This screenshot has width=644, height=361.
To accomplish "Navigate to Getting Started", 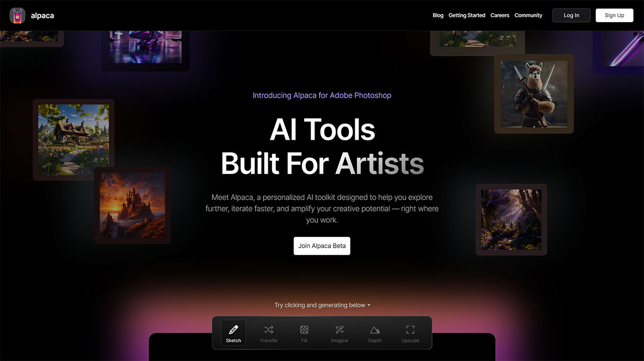I will [x=466, y=15].
